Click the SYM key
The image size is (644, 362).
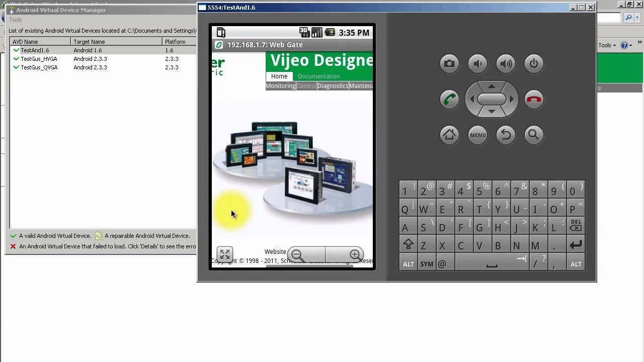click(427, 263)
